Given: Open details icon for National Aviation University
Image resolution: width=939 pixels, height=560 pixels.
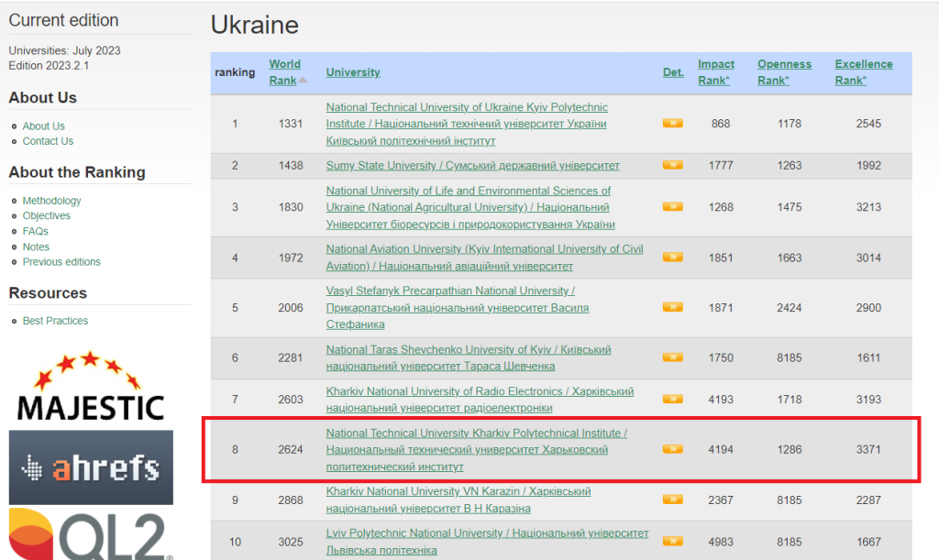Looking at the screenshot, I should point(672,258).
